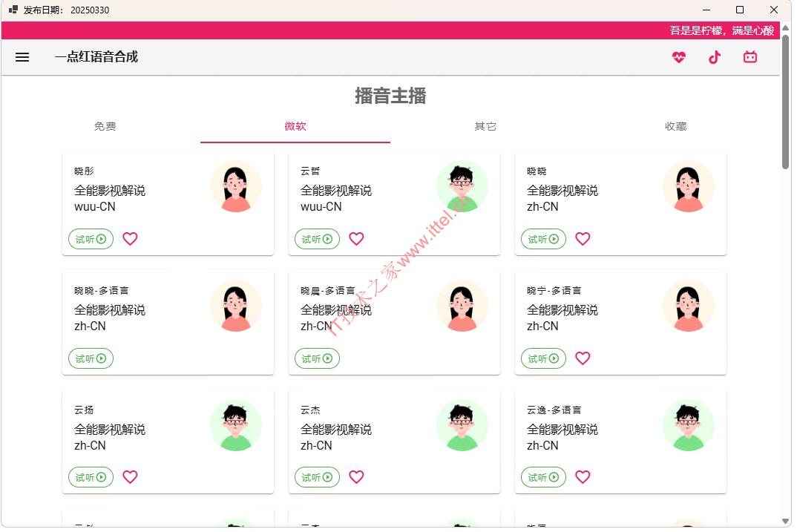Toggle heart on plain 晓晓 card
This screenshot has width=797, height=532.
[x=583, y=239]
